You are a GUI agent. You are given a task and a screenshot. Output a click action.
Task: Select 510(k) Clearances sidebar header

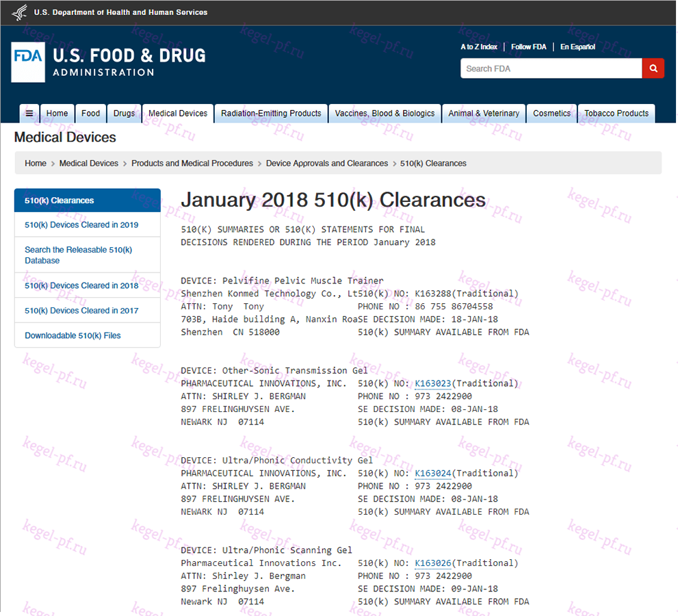[88, 201]
